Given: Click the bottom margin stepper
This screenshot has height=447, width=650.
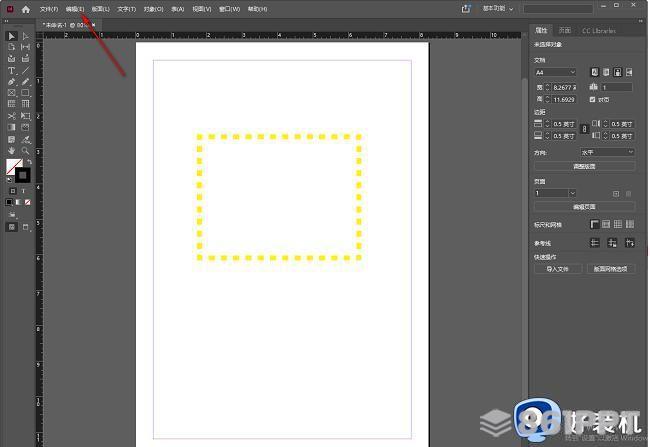Looking at the screenshot, I should [548, 136].
